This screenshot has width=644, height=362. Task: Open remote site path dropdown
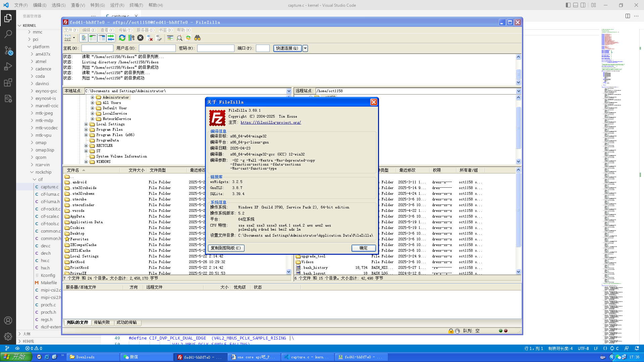pos(519,91)
